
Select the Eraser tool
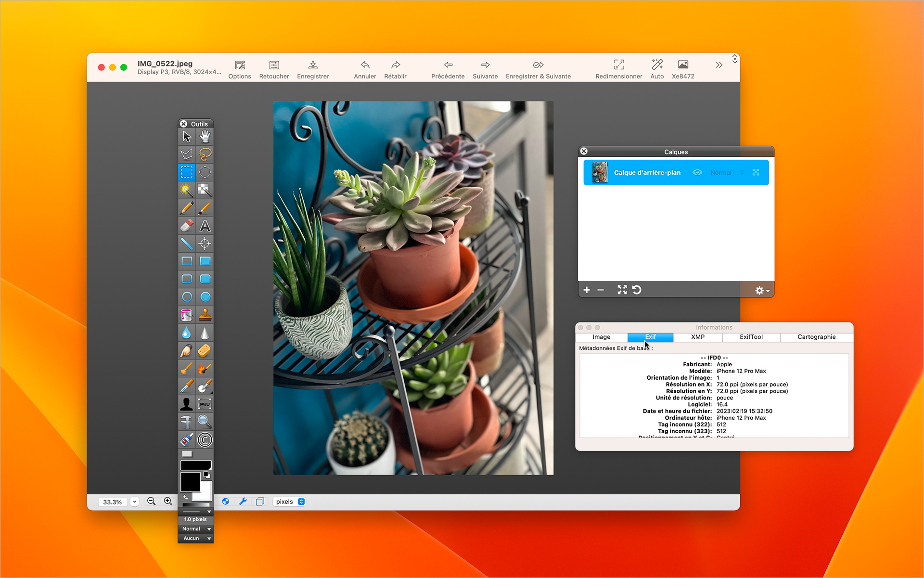[187, 226]
